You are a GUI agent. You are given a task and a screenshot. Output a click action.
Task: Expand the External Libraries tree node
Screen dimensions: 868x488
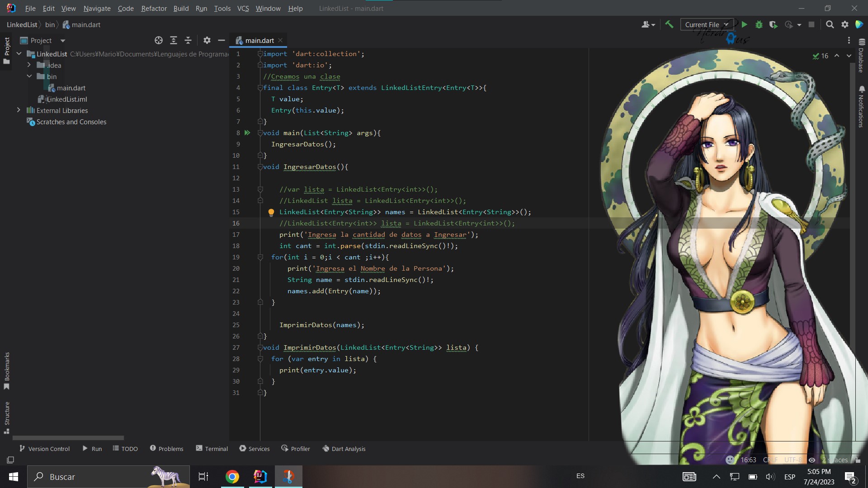click(19, 110)
